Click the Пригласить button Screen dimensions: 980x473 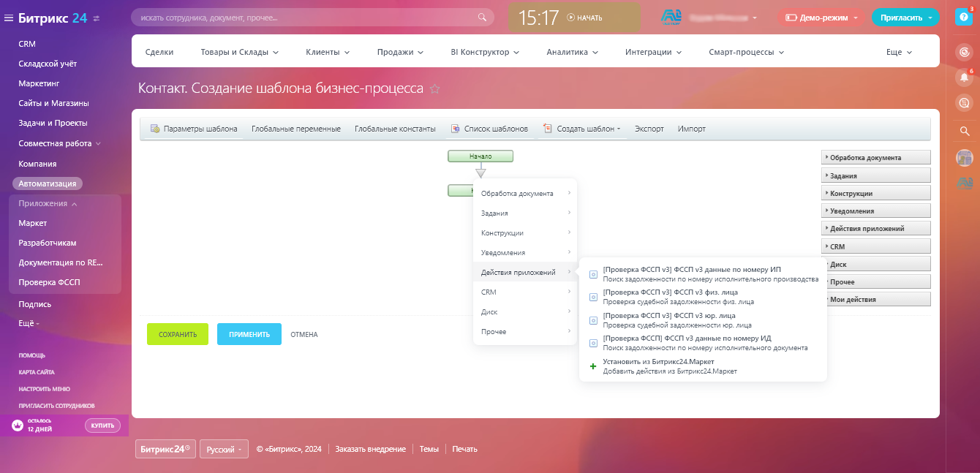pos(905,18)
